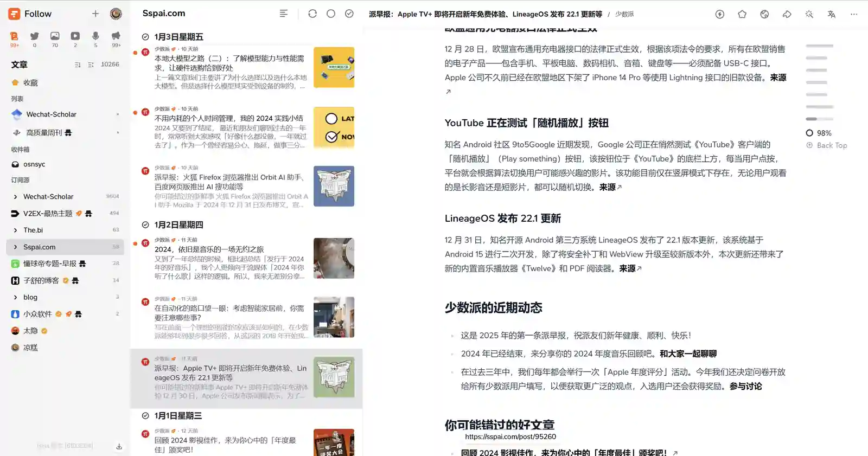Click thumbnail of 智能家居 article
The width and height of the screenshot is (868, 456).
334,317
